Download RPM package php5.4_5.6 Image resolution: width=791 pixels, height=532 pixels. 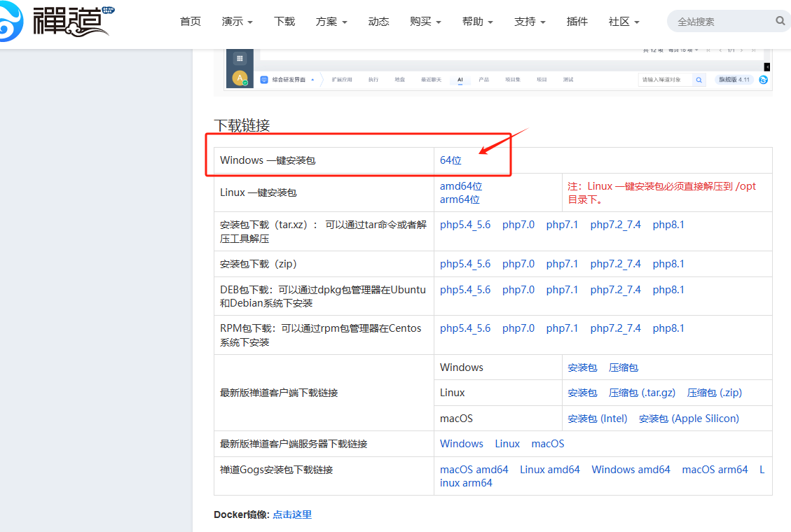tap(465, 328)
